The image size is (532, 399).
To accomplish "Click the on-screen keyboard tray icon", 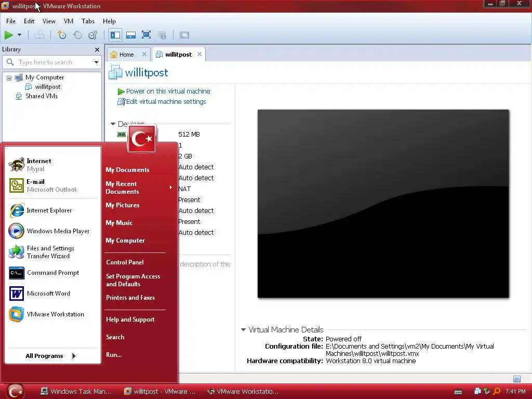I will (x=458, y=392).
